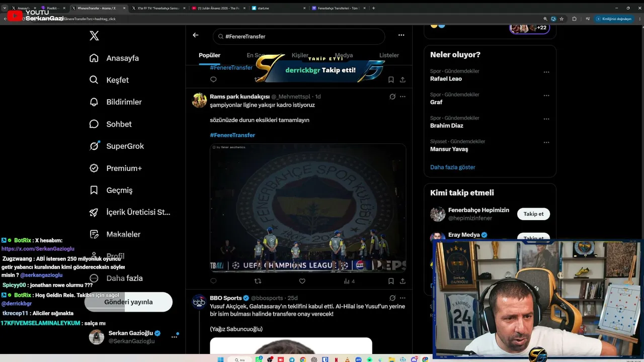644x362 pixels.
Task: Open more menu on Rams park kundakçısı post
Action: [403, 97]
